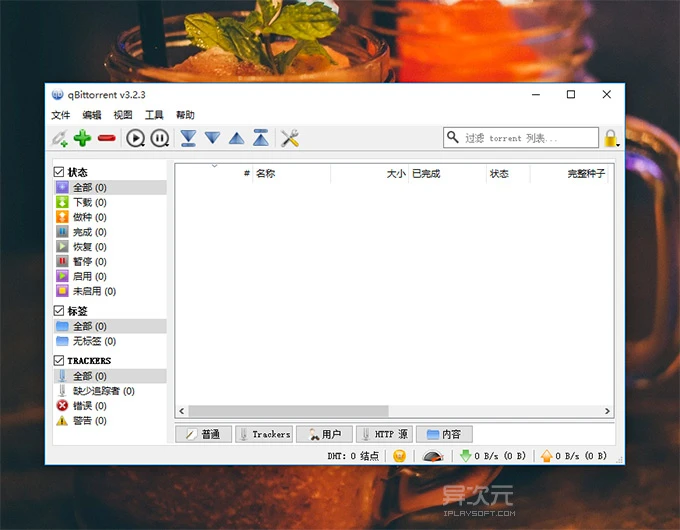Open the 帮助 menu
Screen dimensions: 680x530
click(x=185, y=115)
